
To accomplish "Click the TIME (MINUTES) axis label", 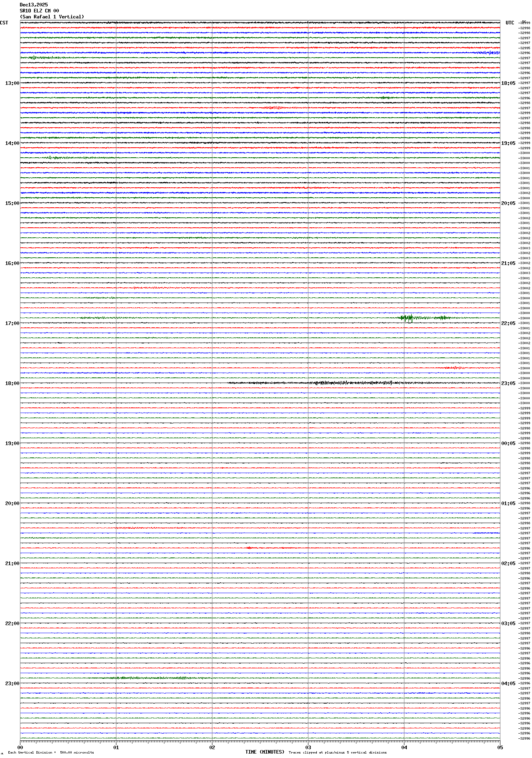I will tap(265, 752).
